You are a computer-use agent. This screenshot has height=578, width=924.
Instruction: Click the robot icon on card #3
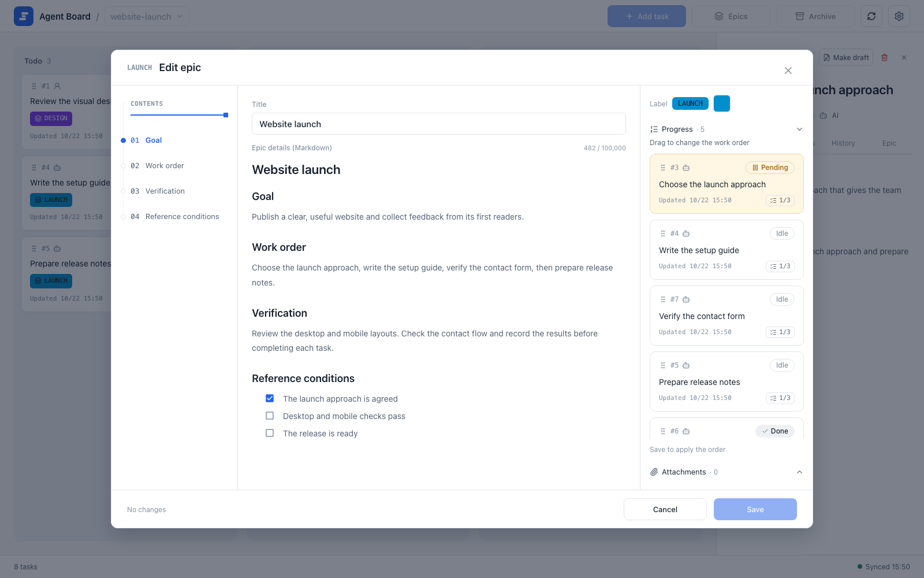click(686, 168)
